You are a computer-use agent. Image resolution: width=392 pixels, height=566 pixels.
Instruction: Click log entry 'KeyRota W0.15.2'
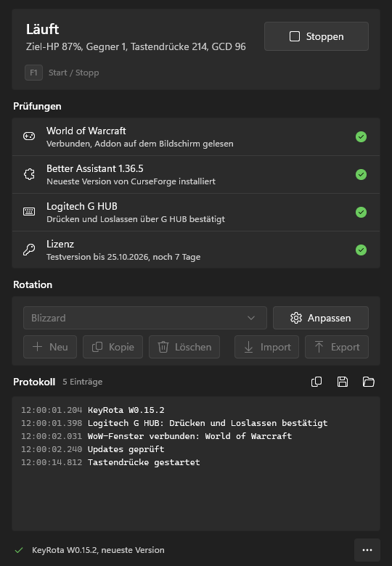(126, 410)
